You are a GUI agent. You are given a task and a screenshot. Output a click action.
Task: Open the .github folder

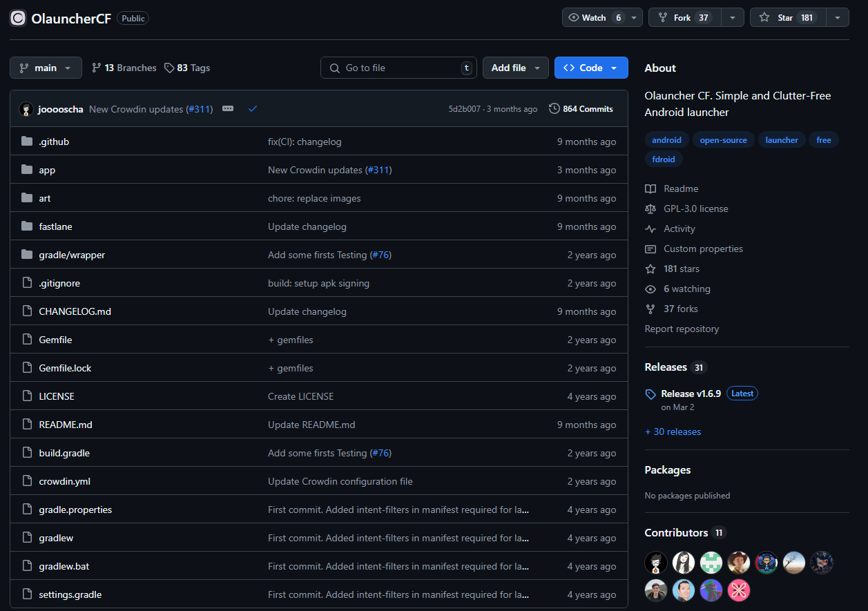point(54,142)
